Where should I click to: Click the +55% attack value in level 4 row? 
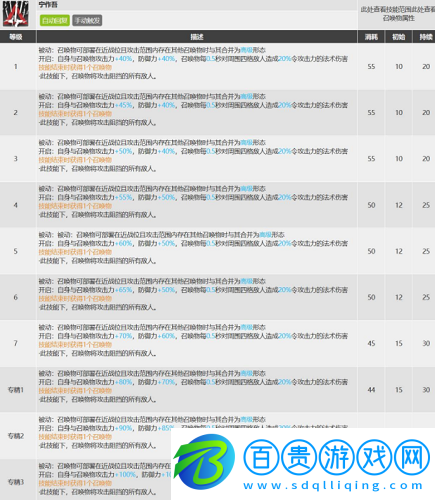click(124, 197)
